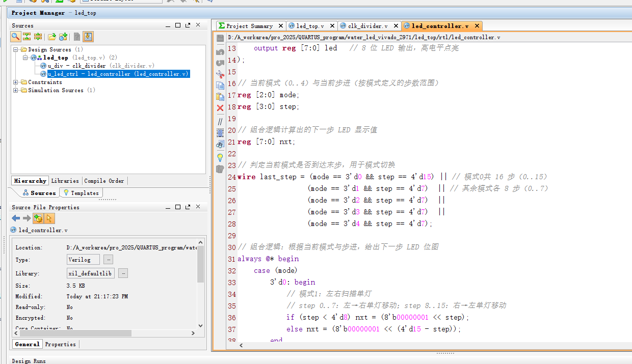Click the Select All icon in editor toolbar

coord(220,133)
